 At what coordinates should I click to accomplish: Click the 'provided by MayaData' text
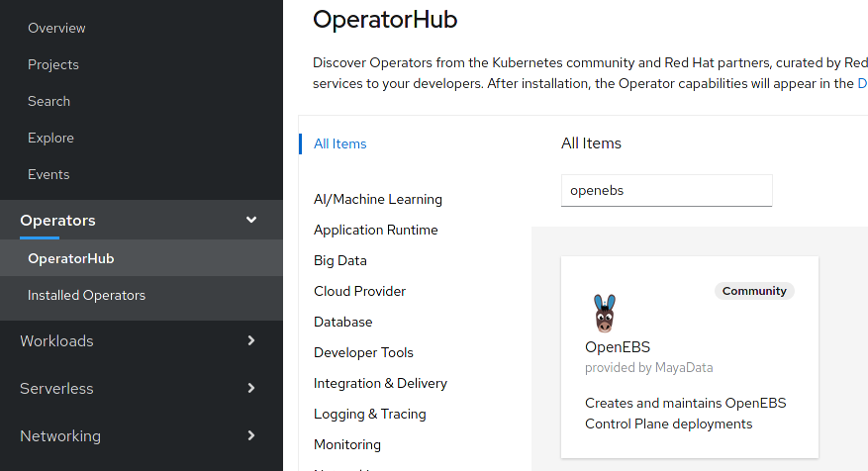tap(649, 367)
